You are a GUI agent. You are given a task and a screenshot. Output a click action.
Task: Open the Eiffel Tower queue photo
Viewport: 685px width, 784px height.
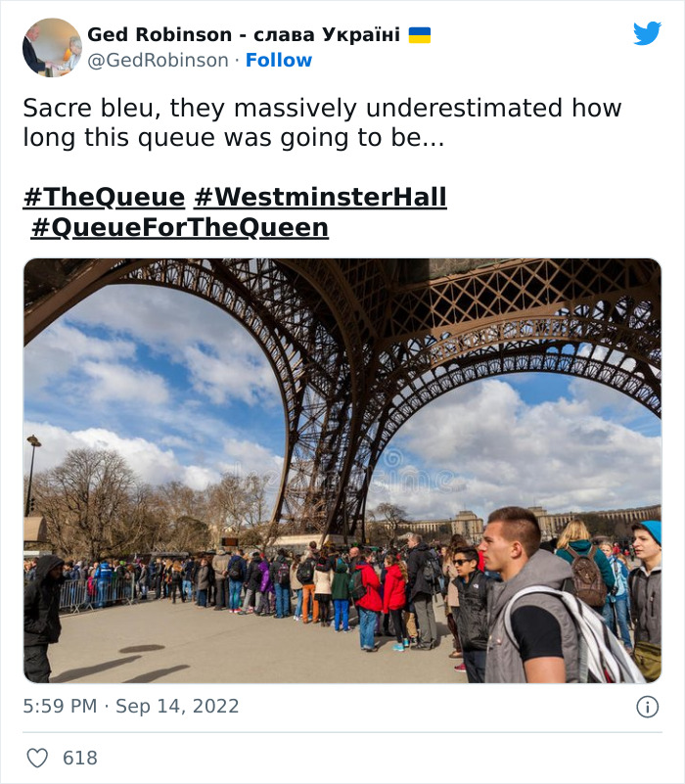pyautogui.click(x=342, y=470)
